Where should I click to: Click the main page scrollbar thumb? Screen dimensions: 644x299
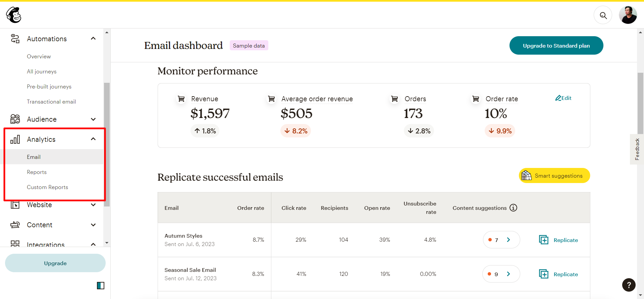[x=640, y=103]
